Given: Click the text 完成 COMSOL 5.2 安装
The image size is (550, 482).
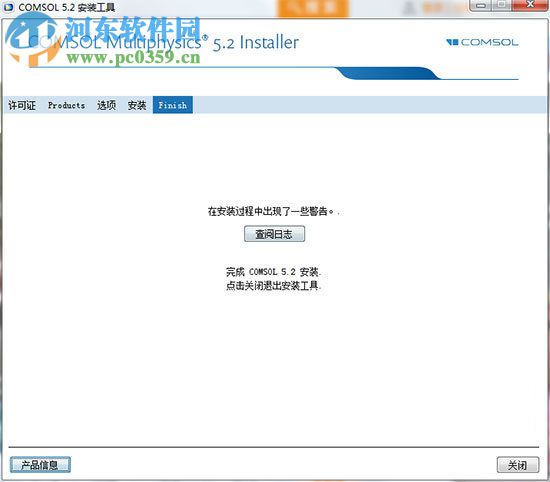Looking at the screenshot, I should point(274,272).
